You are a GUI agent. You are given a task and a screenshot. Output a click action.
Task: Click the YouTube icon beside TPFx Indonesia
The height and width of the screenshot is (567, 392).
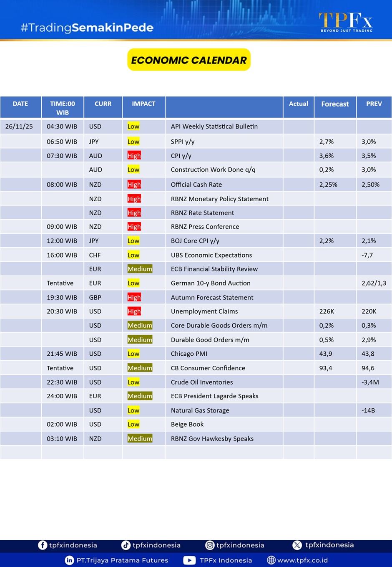pos(189,560)
